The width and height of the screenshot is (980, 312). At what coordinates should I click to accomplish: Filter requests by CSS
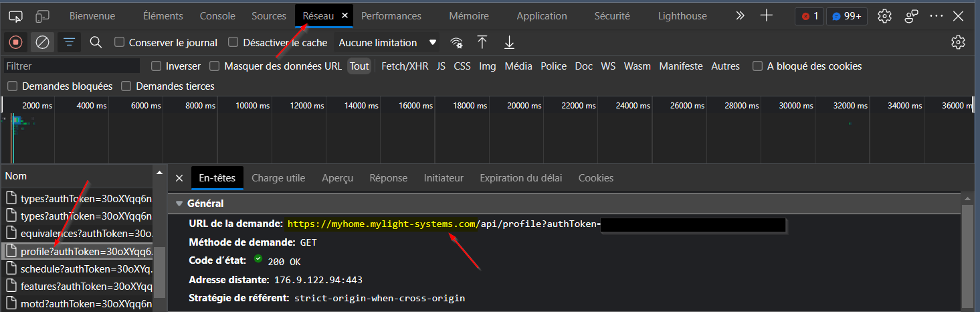(x=462, y=66)
